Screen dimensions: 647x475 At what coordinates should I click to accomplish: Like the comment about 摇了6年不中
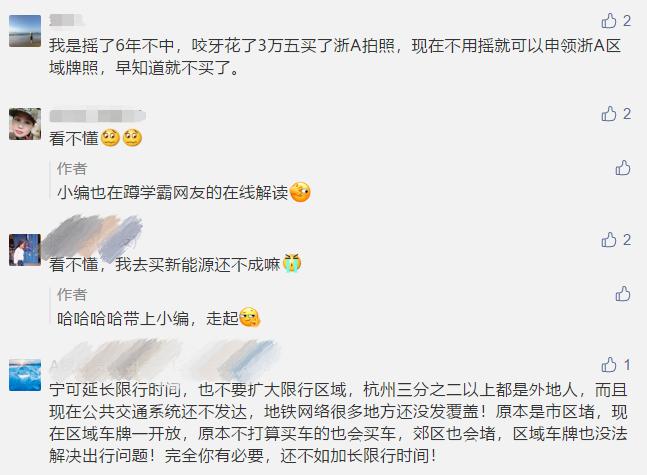pyautogui.click(x=616, y=21)
